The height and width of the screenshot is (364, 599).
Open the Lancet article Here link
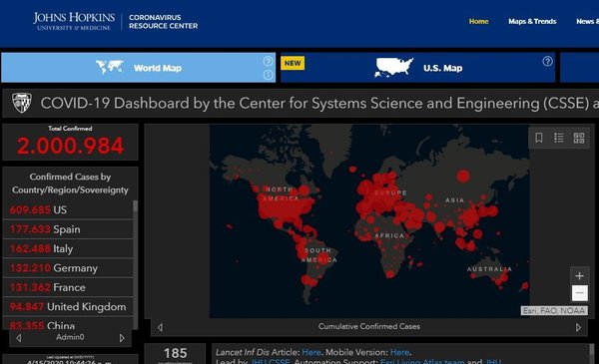[311, 352]
